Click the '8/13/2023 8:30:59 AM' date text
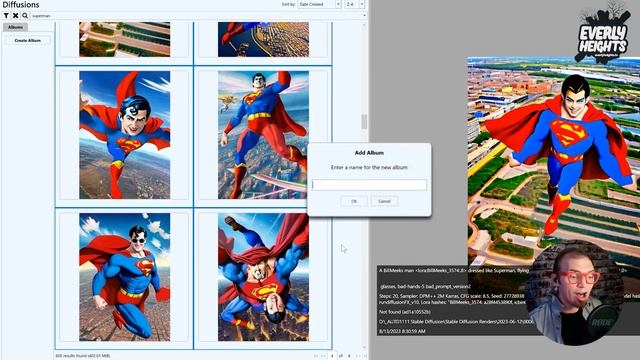 (402, 331)
